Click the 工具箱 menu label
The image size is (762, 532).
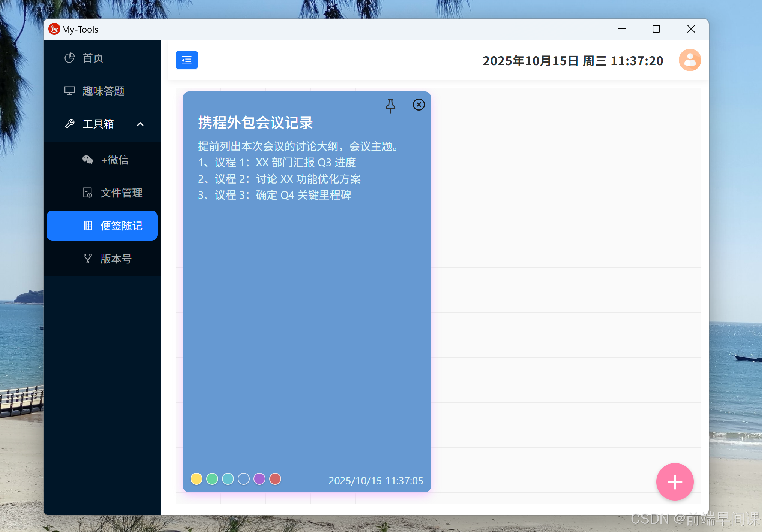point(98,124)
